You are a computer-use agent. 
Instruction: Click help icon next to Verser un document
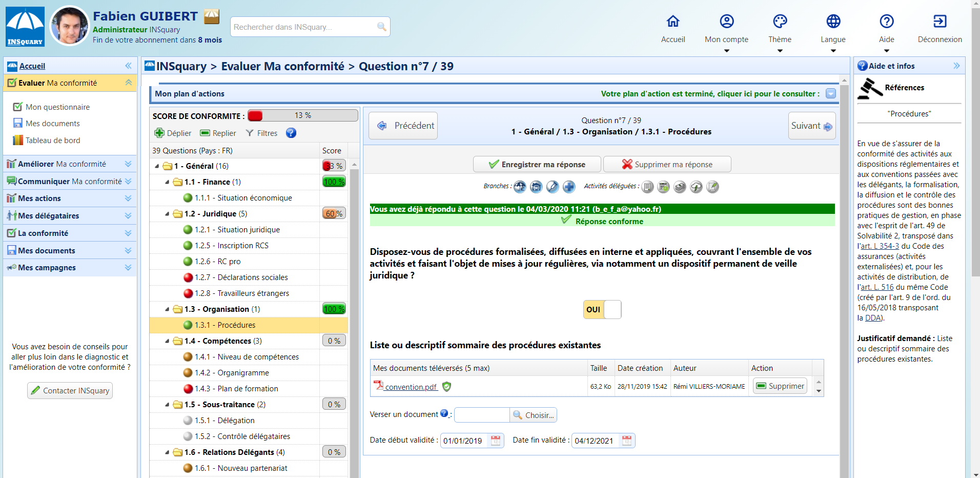pyautogui.click(x=444, y=413)
